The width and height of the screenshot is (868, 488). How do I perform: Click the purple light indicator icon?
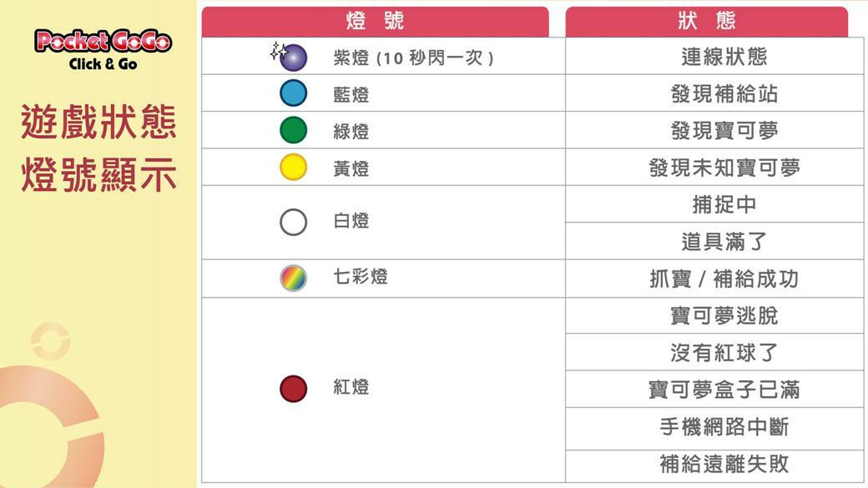coord(293,58)
